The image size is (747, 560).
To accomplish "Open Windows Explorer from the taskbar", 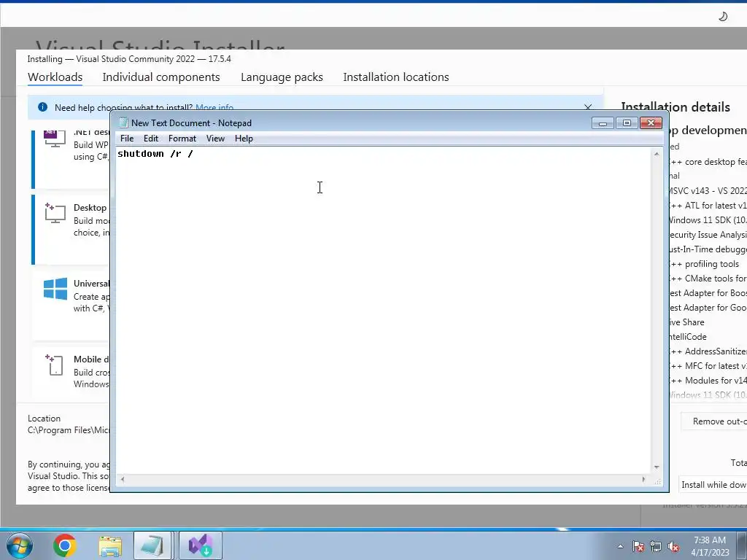I will 110,545.
